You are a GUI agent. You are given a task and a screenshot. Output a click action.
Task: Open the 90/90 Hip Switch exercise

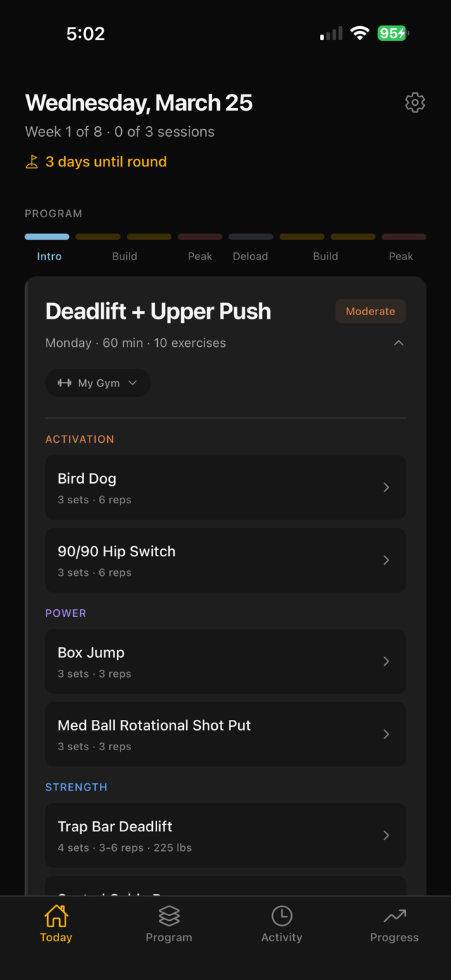click(225, 560)
